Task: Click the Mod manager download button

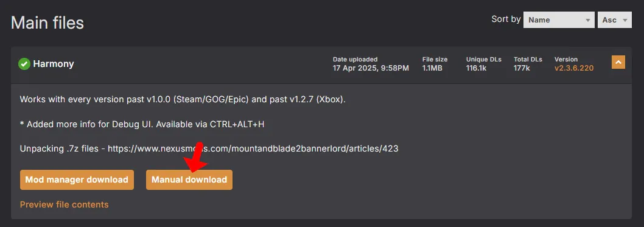Action: [77, 180]
